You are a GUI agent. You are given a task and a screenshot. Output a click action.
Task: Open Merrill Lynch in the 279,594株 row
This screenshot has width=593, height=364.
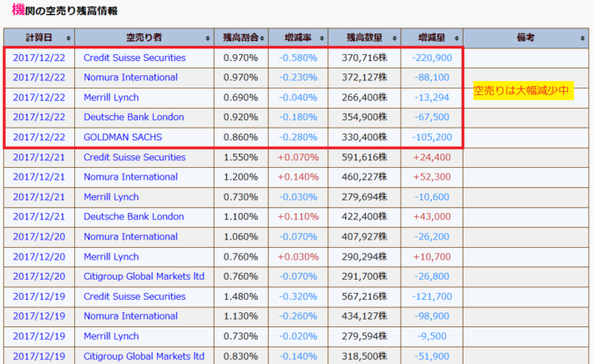pyautogui.click(x=111, y=336)
